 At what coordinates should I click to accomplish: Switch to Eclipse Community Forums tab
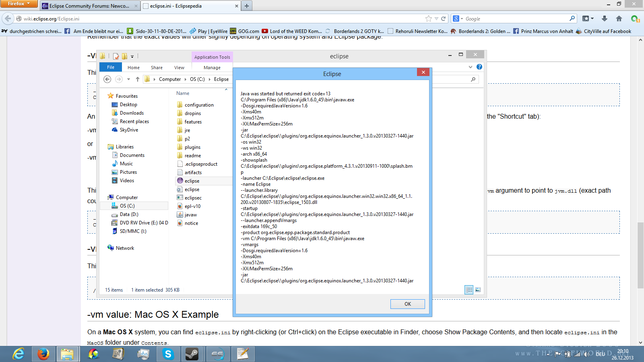[90, 6]
